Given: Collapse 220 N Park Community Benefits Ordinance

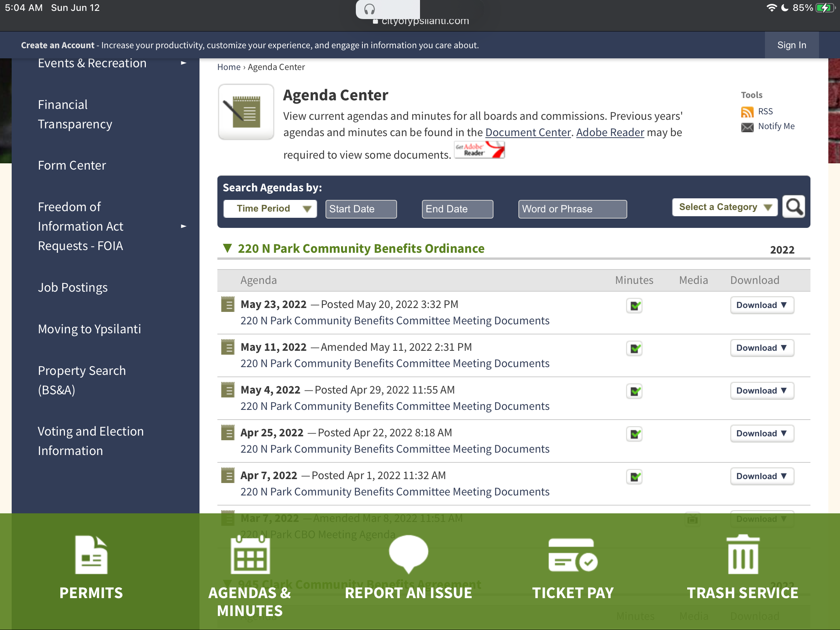Looking at the screenshot, I should tap(228, 248).
